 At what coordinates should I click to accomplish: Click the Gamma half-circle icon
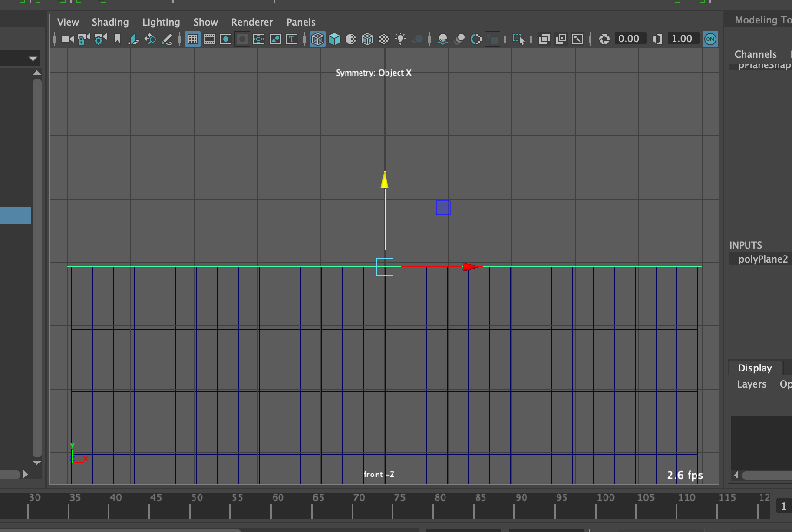(x=657, y=39)
